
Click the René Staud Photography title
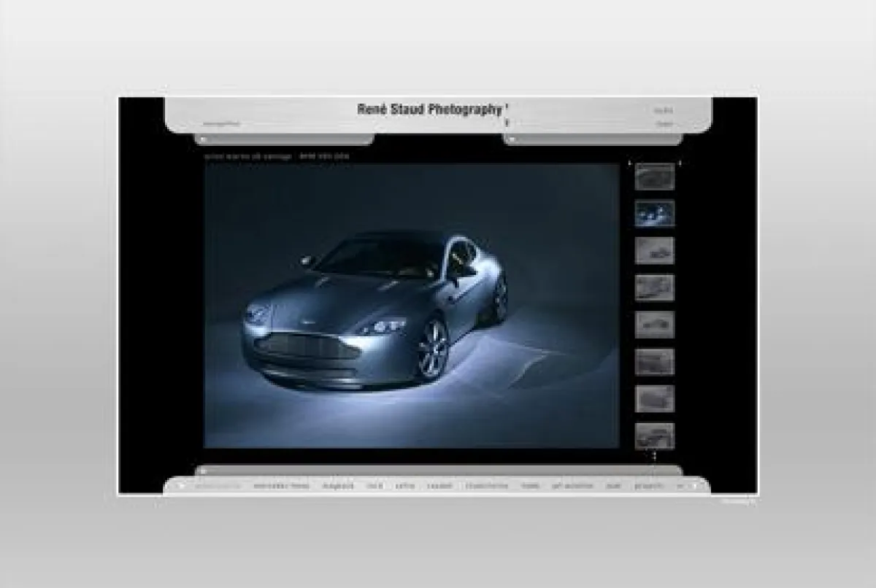point(430,109)
